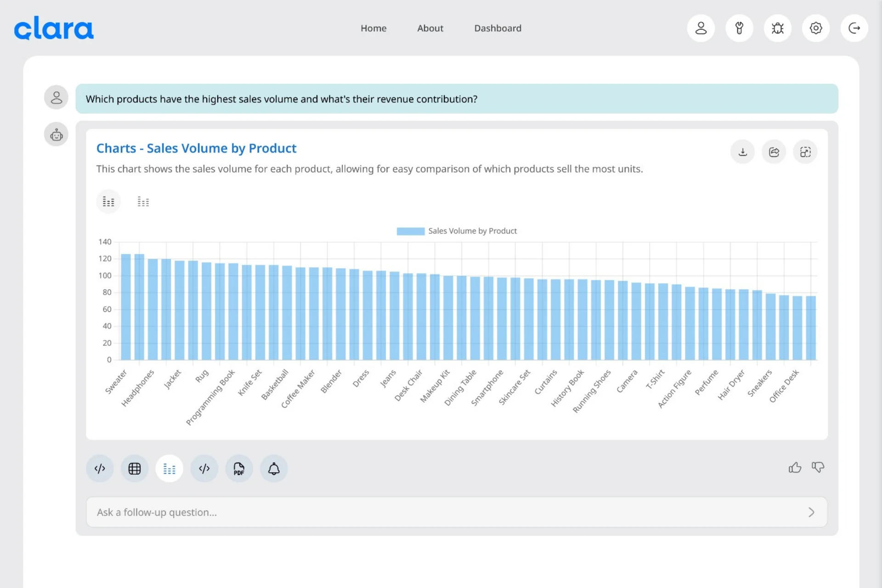882x588 pixels.
Task: Open the settings gear icon
Action: 816,28
